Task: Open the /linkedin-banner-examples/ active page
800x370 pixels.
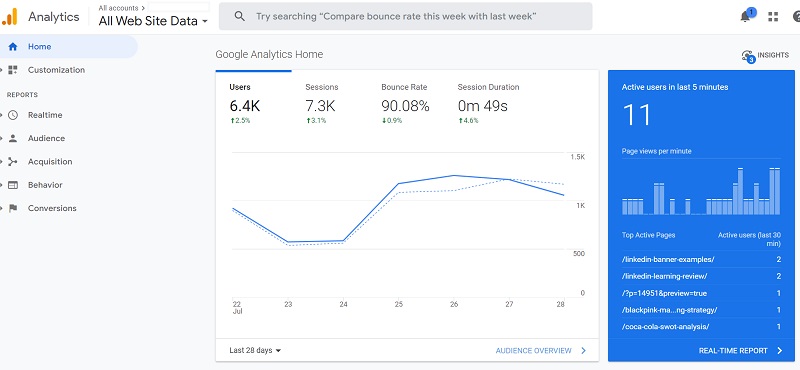Action: 668,259
